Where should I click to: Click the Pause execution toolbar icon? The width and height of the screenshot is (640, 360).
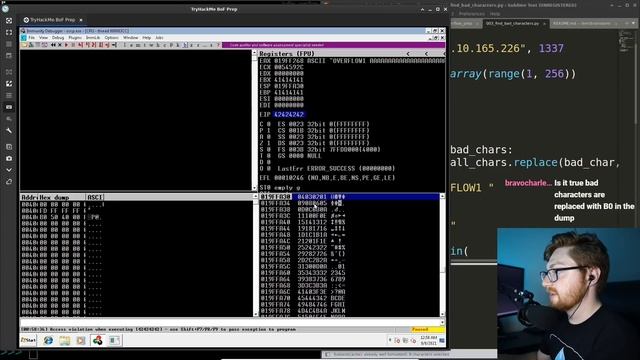click(73, 45)
